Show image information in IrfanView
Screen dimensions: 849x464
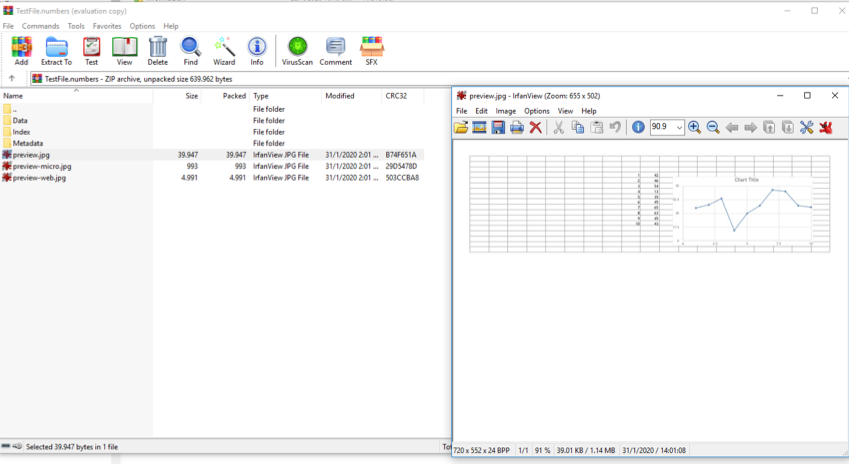point(638,127)
